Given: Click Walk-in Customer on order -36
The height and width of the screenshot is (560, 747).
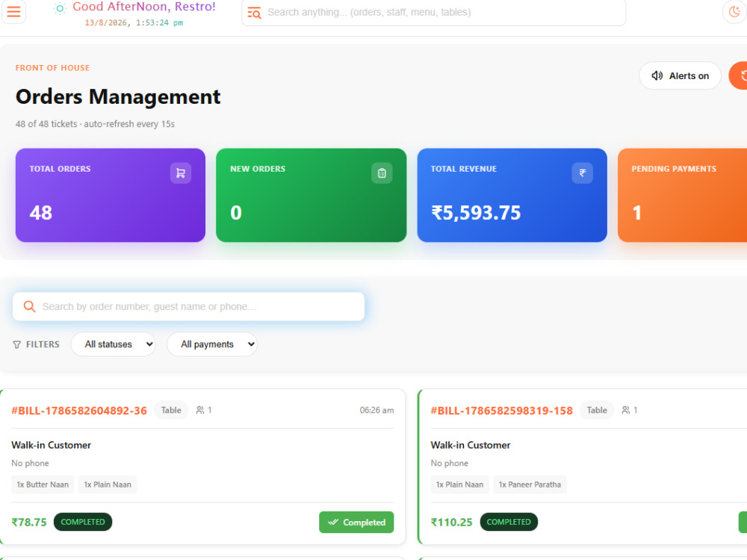Looking at the screenshot, I should 52,445.
